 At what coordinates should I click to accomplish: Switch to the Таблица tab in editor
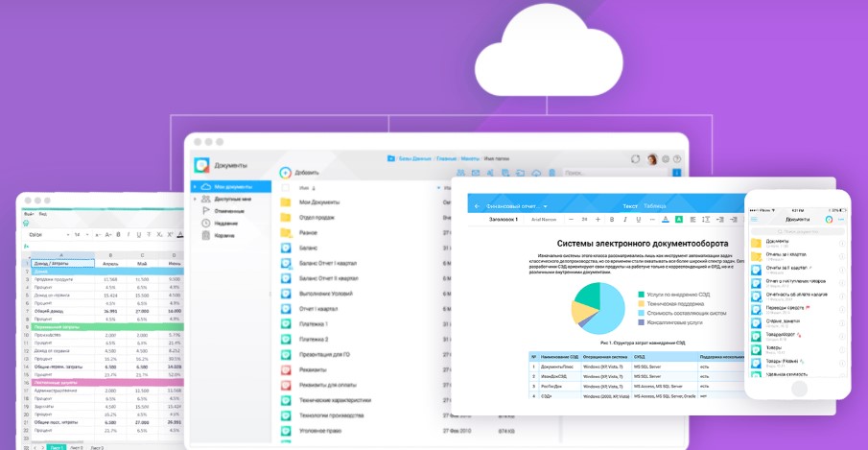pos(654,205)
